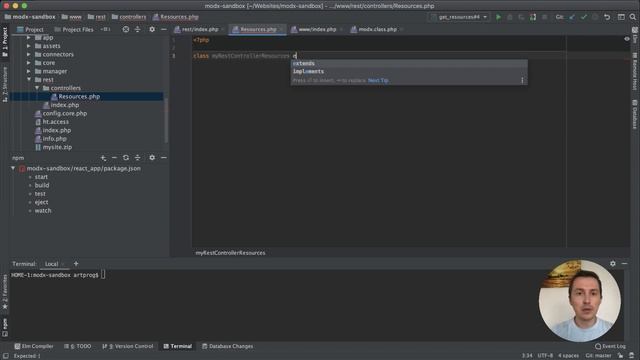Image resolution: width=640 pixels, height=360 pixels.
Task: Open the Event Log in status bar
Action: (x=610, y=346)
